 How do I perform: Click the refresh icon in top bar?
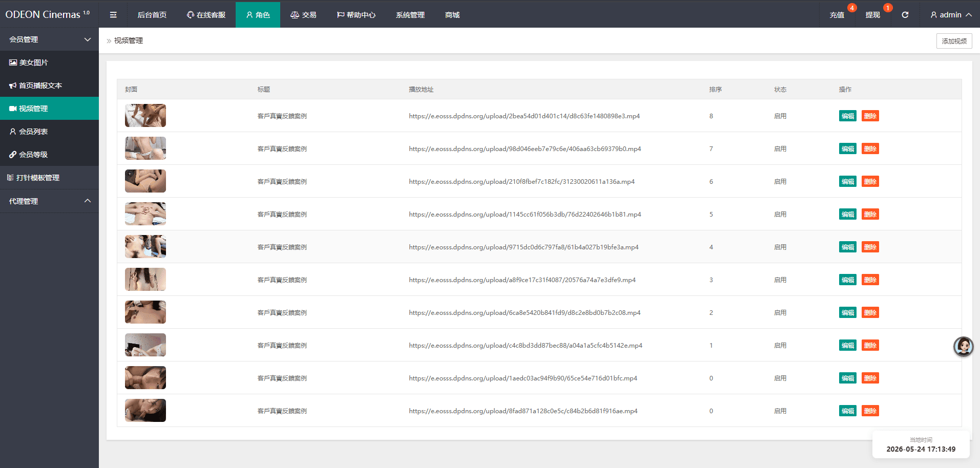click(x=905, y=15)
